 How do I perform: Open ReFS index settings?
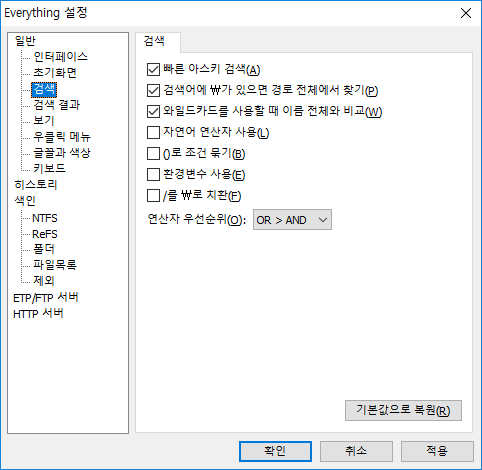45,234
